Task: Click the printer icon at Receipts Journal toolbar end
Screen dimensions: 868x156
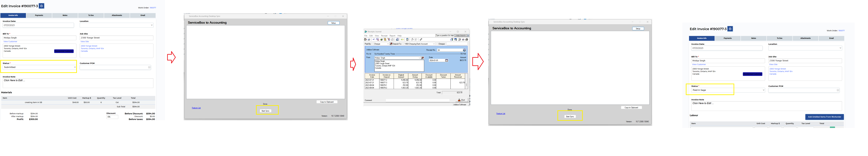Action: click(467, 39)
